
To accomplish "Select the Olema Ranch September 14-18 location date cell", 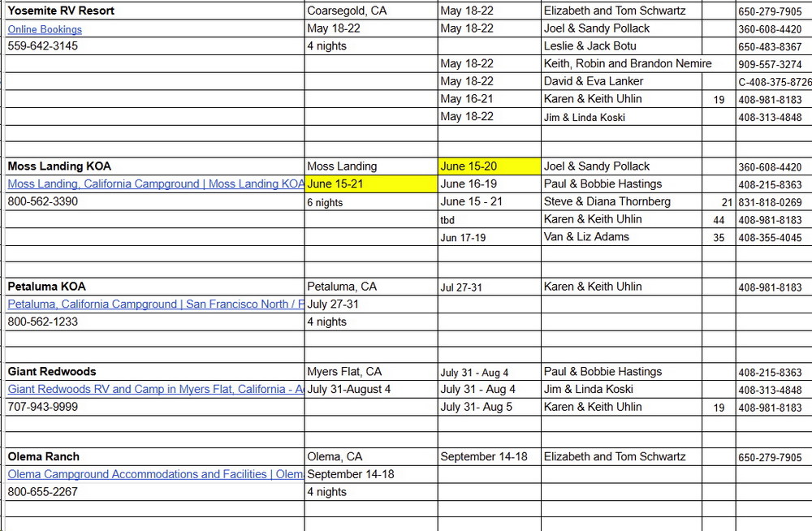I will click(351, 474).
